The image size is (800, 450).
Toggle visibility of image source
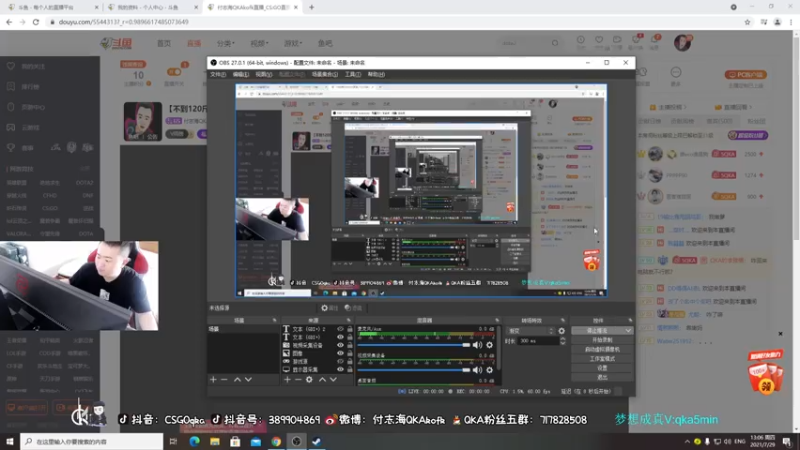tap(340, 353)
